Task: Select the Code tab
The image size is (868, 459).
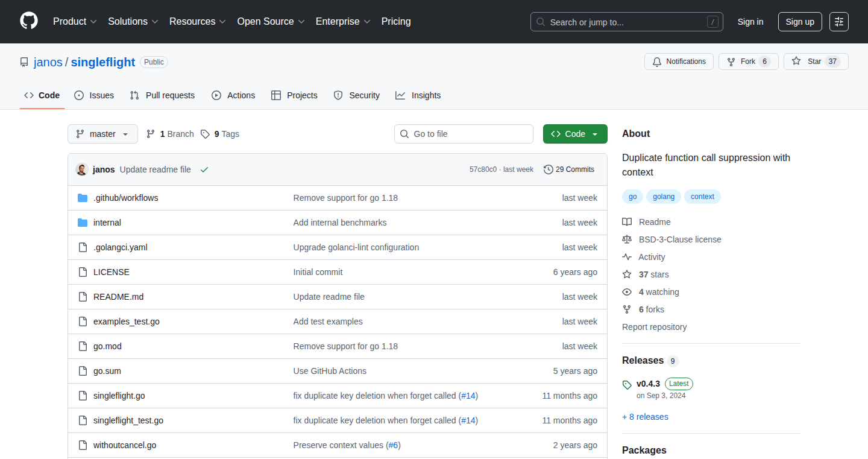Action: click(42, 95)
